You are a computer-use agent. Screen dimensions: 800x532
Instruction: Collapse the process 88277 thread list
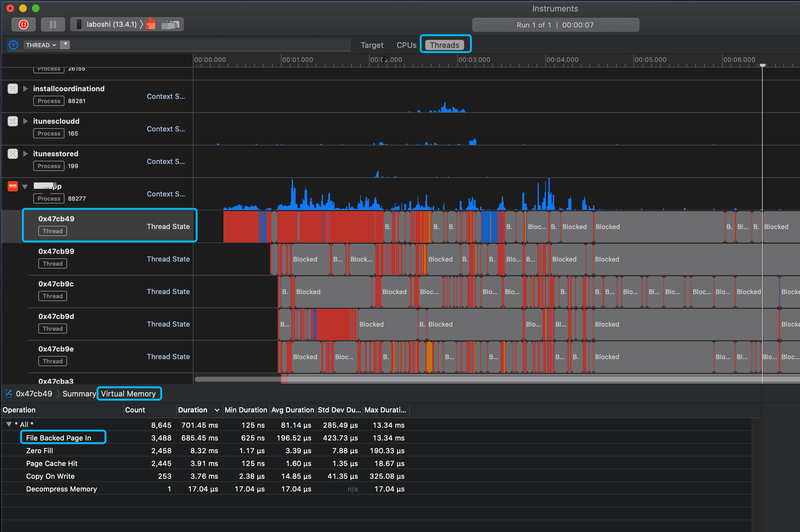point(25,187)
